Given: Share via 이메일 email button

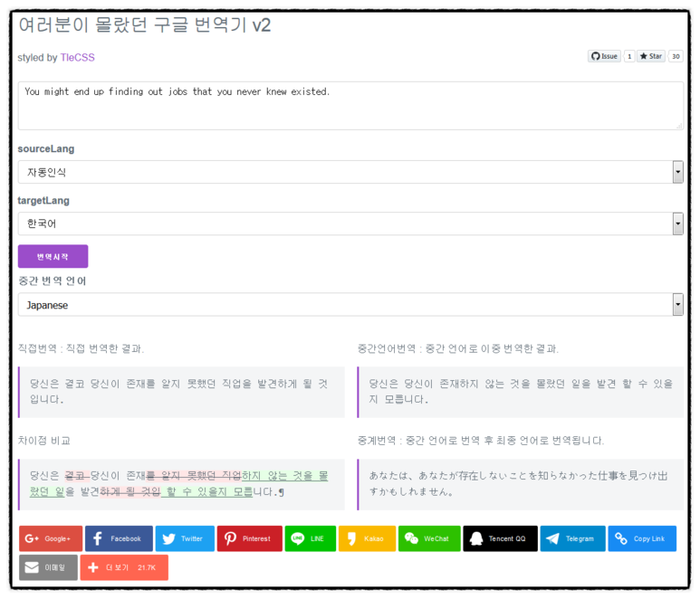Looking at the screenshot, I should (48, 567).
